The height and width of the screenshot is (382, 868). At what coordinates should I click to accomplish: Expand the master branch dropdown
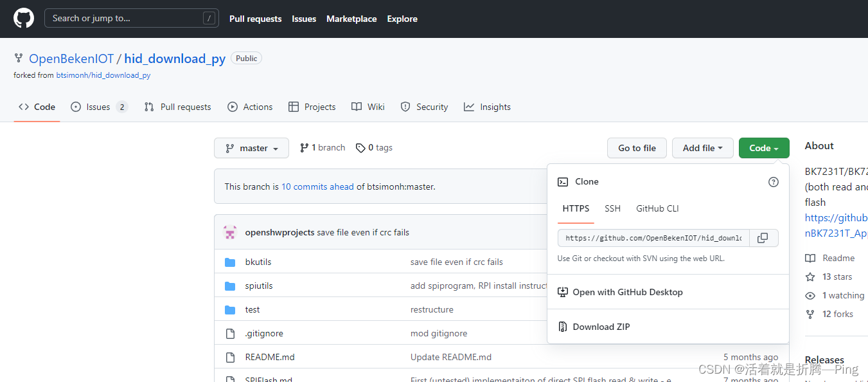click(x=251, y=148)
